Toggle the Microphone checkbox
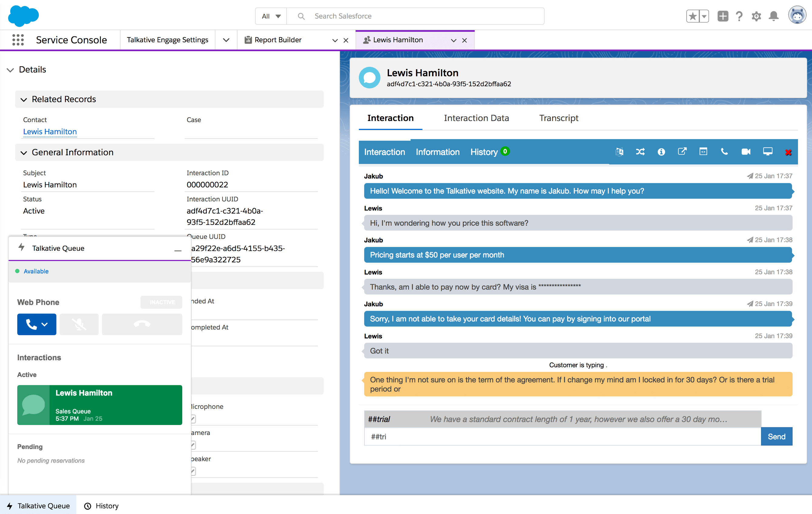The image size is (812, 514). point(193,419)
